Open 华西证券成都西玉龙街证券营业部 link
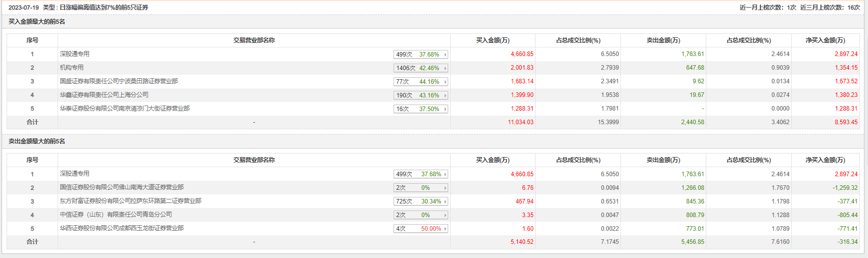The height and width of the screenshot is (258, 868). (x=122, y=228)
